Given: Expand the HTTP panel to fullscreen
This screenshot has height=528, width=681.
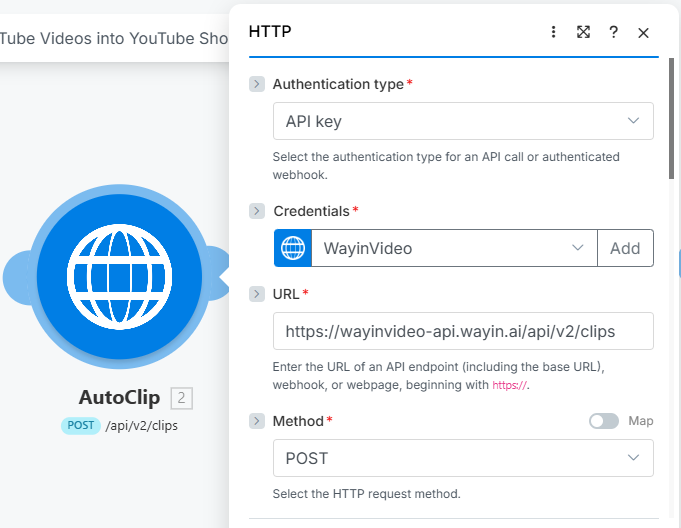Looking at the screenshot, I should (583, 32).
